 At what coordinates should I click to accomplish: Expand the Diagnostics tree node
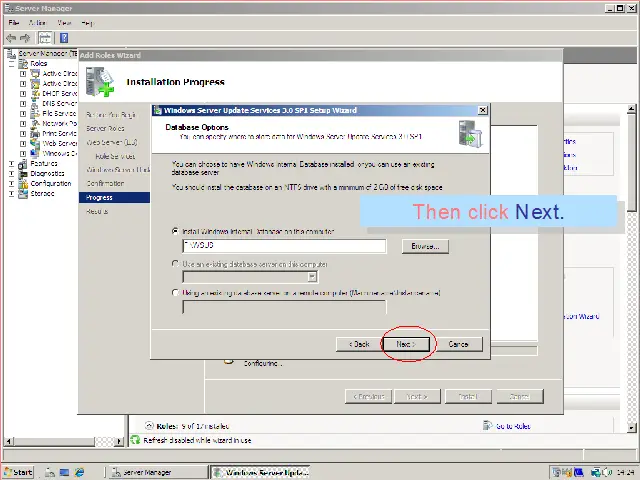(11, 173)
